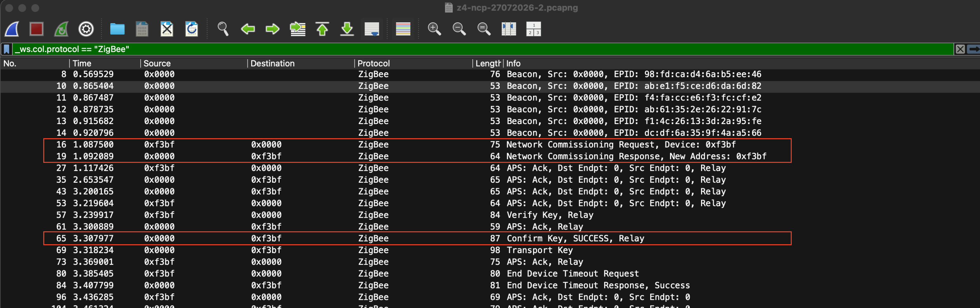Reload this capture file
The width and height of the screenshot is (980, 308).
click(x=191, y=29)
